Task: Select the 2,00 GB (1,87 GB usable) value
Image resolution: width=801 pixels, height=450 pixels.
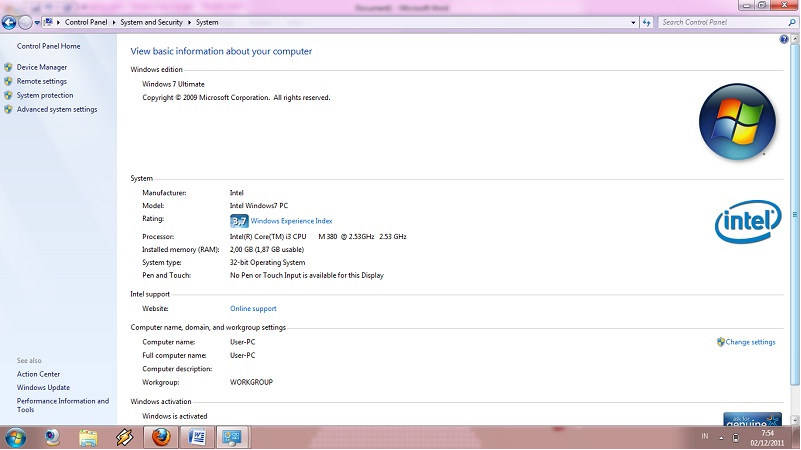Action: point(267,250)
